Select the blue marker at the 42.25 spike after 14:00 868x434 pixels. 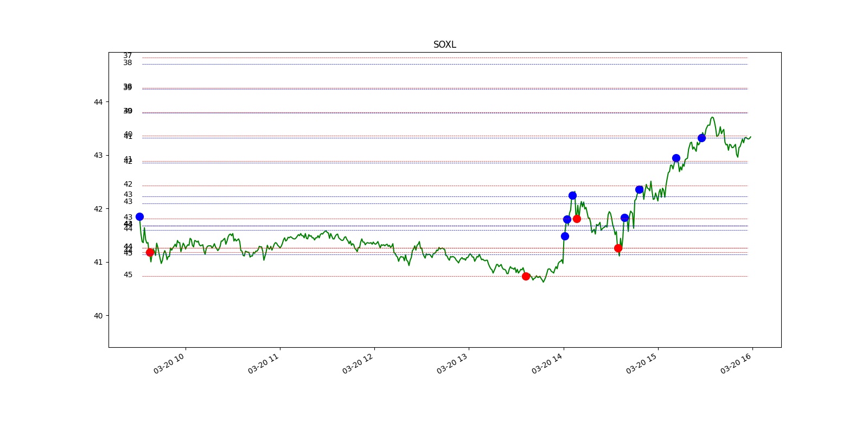[x=572, y=195]
